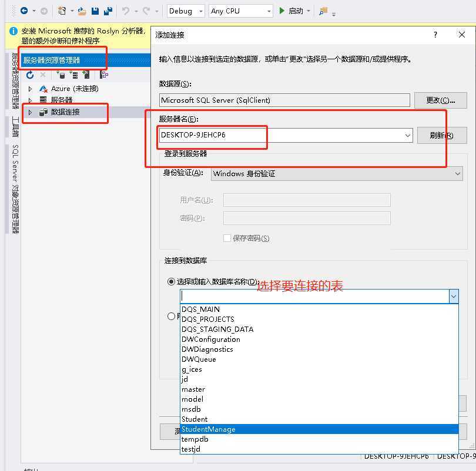Click the green Start debugging play icon
This screenshot has height=471, width=476.
281,11
